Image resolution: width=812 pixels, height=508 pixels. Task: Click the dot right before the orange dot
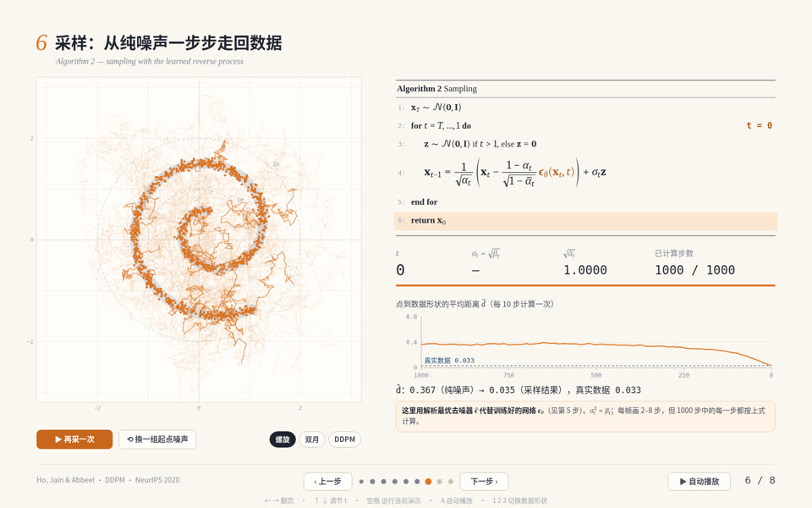417,482
